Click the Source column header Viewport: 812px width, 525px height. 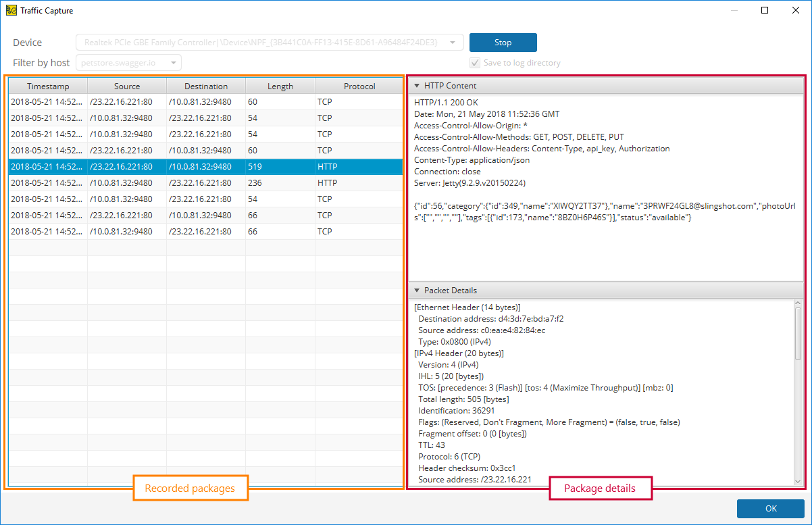click(x=126, y=86)
